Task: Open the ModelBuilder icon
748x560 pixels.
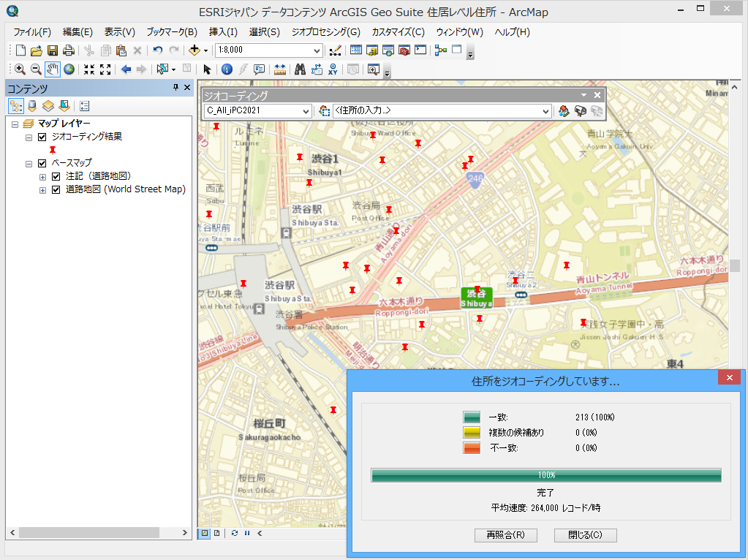Action: [441, 50]
